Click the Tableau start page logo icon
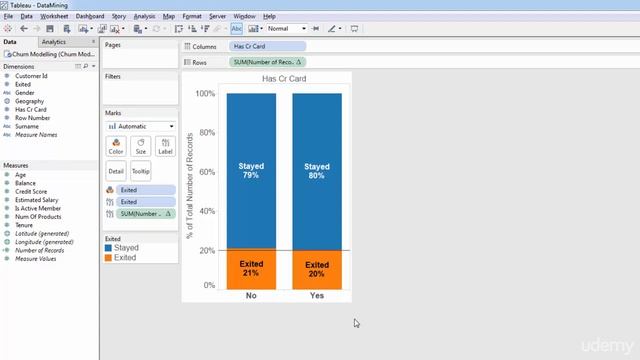 tap(7, 29)
